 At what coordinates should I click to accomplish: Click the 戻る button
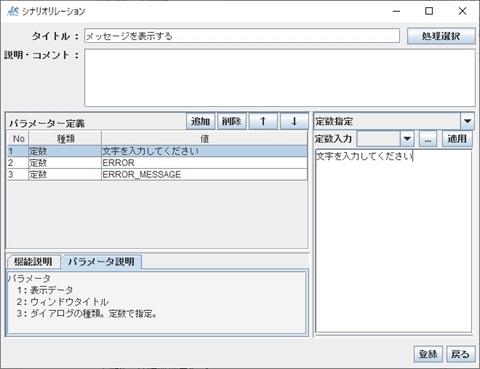[x=461, y=354]
